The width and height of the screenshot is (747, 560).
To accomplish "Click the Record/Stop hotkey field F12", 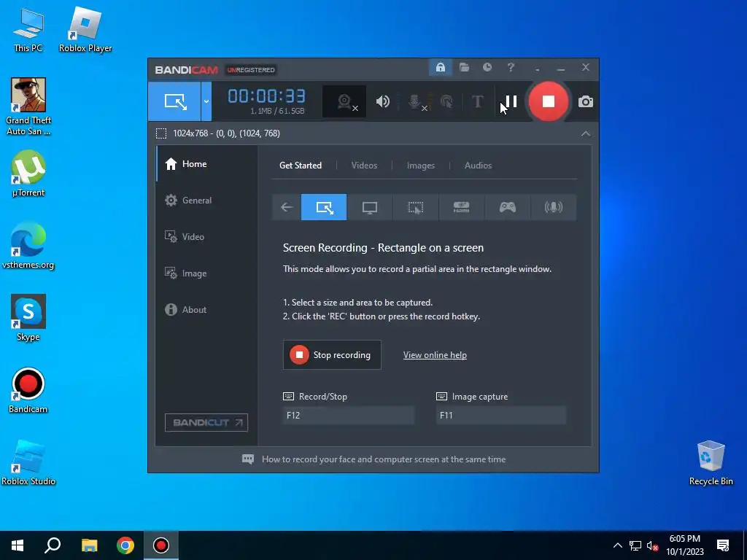I will (348, 415).
